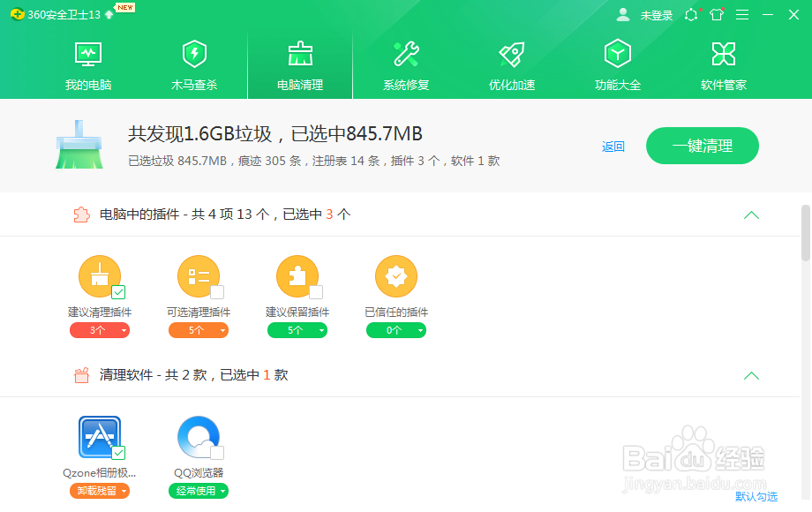Open the 经常使用 dropdown
Image resolution: width=812 pixels, height=512 pixels.
[x=199, y=491]
